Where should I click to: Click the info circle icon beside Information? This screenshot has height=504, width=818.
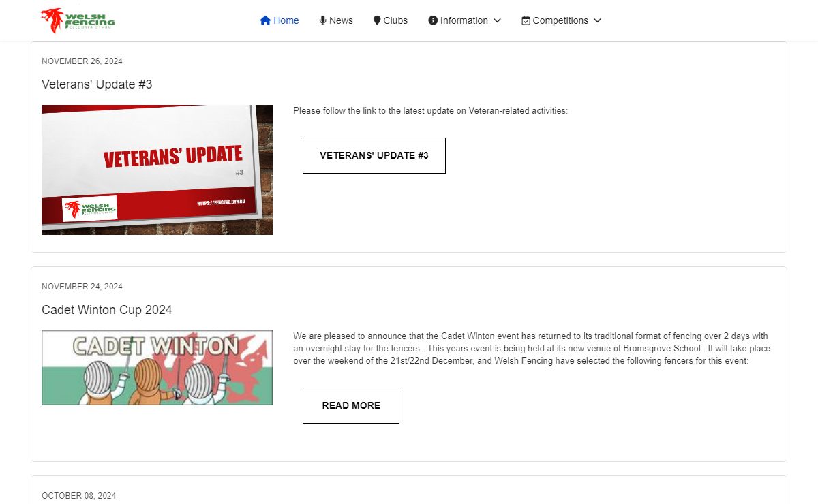[433, 20]
